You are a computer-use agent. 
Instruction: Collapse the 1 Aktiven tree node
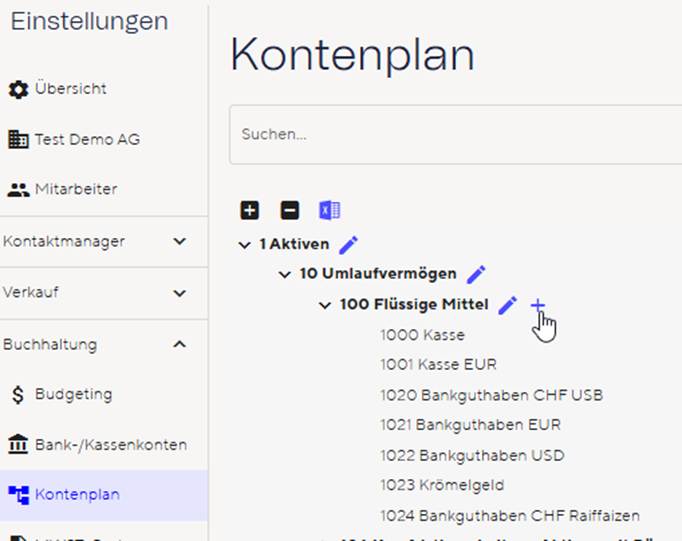click(x=245, y=245)
